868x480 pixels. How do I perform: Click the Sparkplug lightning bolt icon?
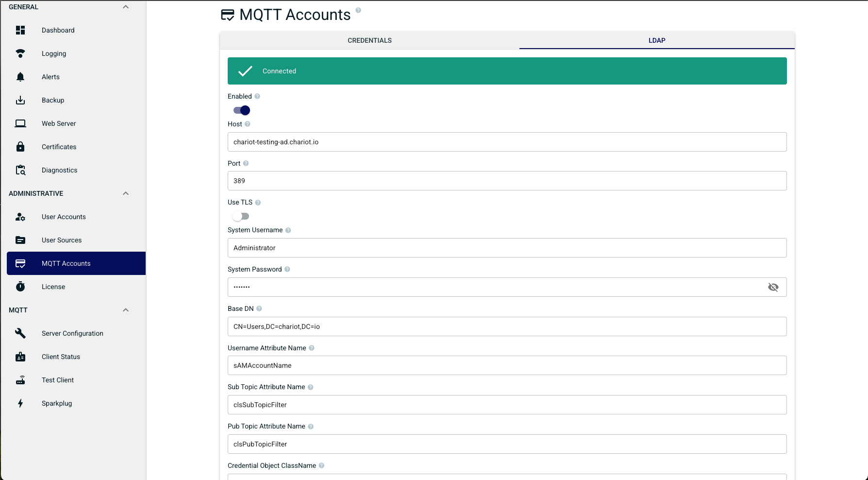20,403
